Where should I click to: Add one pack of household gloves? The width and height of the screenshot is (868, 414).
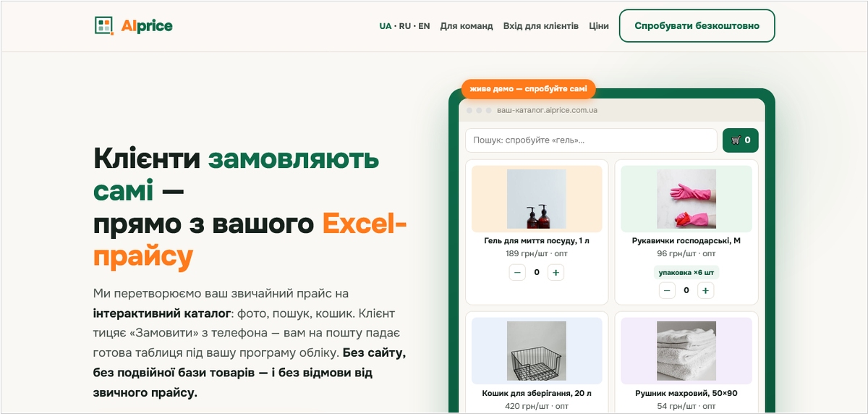[706, 290]
